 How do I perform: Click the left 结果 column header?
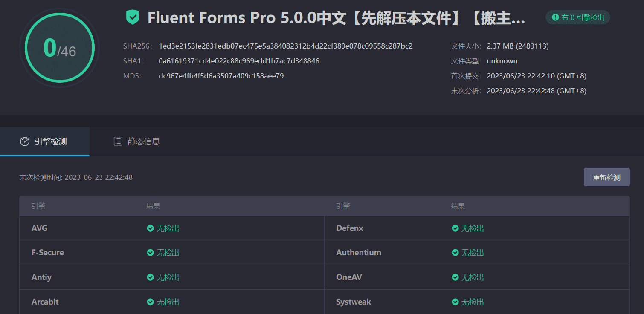[x=153, y=206]
